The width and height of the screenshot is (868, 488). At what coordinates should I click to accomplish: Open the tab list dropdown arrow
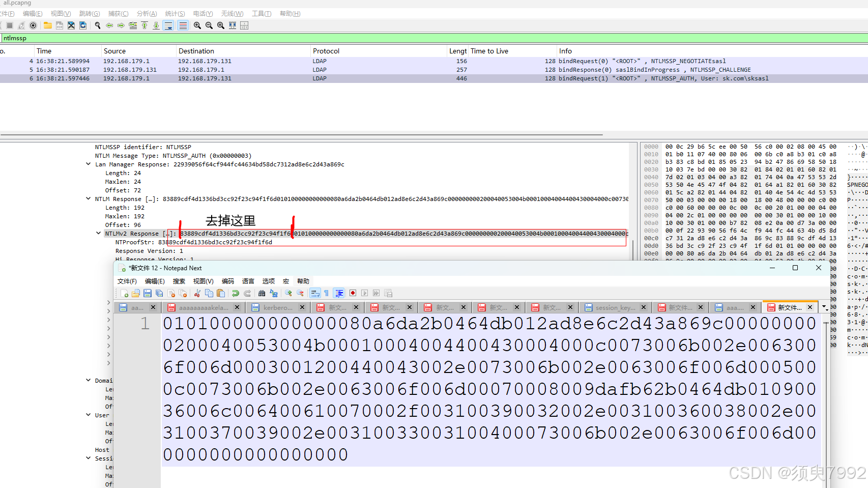tap(825, 307)
